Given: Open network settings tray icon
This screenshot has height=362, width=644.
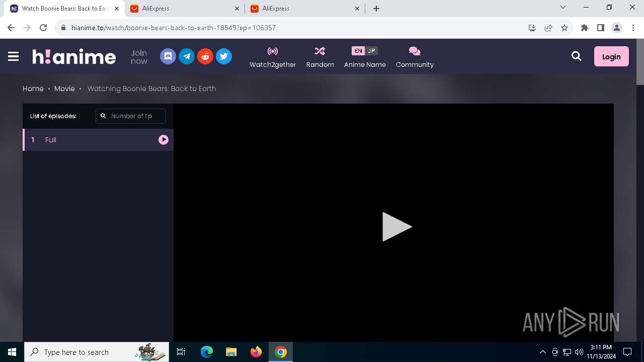Looking at the screenshot, I should (x=567, y=352).
